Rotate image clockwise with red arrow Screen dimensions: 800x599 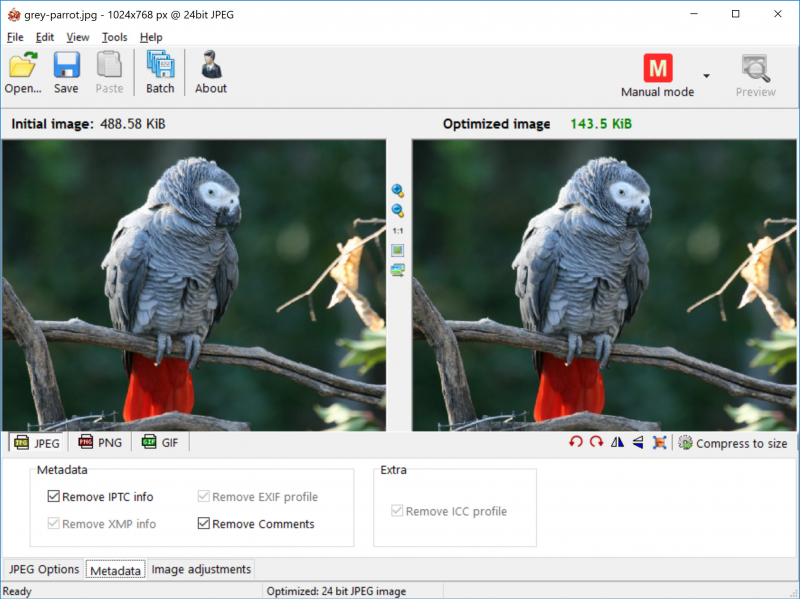596,443
